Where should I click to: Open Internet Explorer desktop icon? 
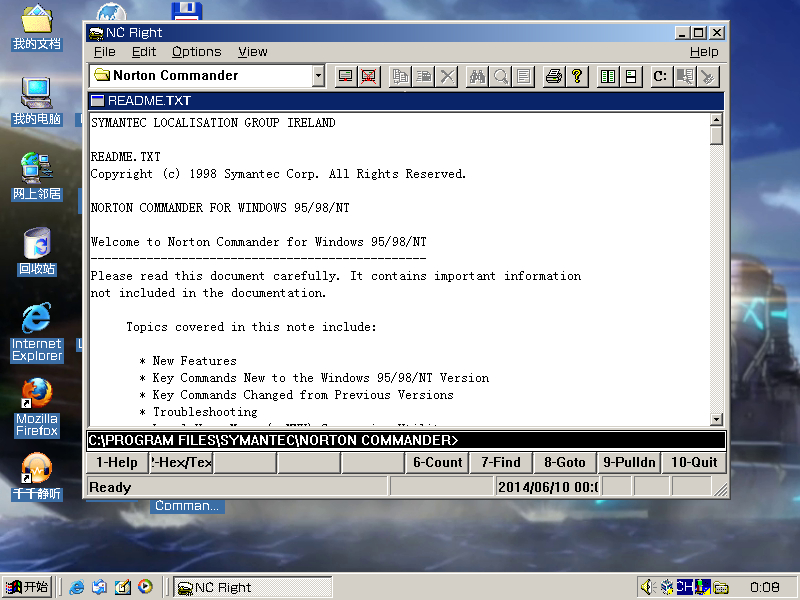click(37, 333)
